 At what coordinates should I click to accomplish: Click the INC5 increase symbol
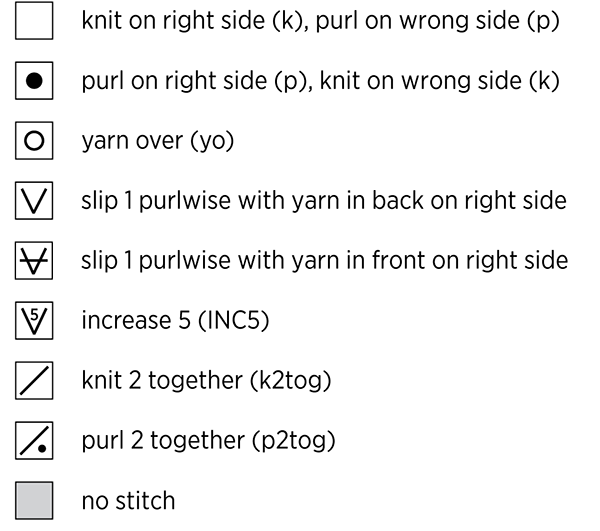tap(34, 321)
